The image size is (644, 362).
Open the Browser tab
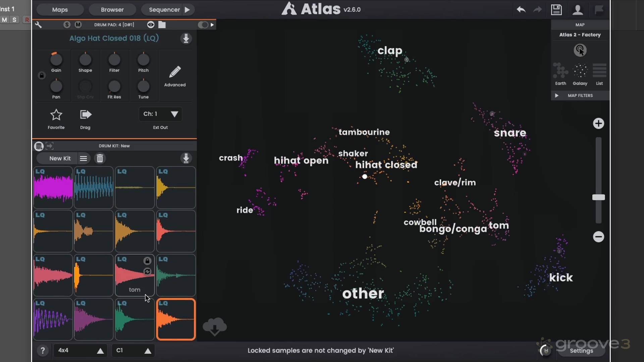click(x=112, y=10)
